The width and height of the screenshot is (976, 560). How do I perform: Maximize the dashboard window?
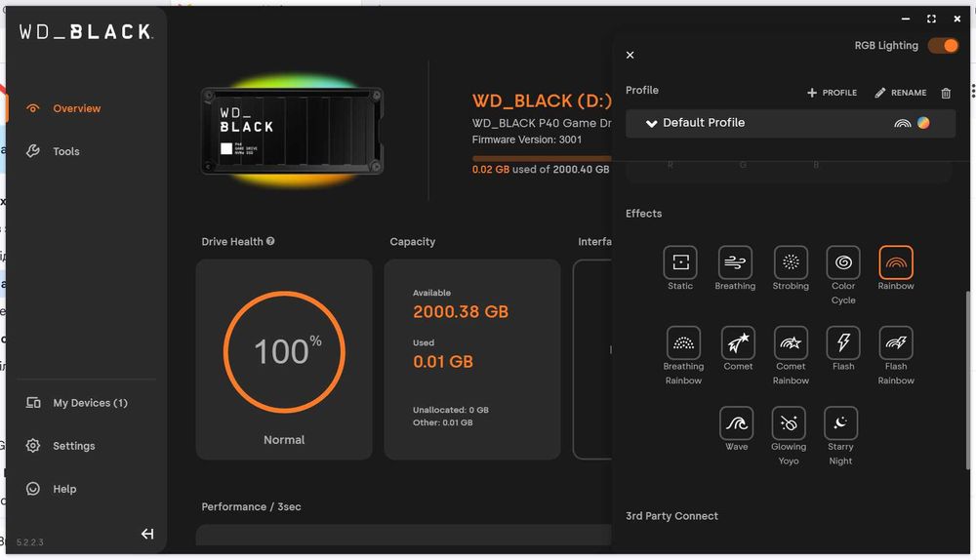(931, 19)
